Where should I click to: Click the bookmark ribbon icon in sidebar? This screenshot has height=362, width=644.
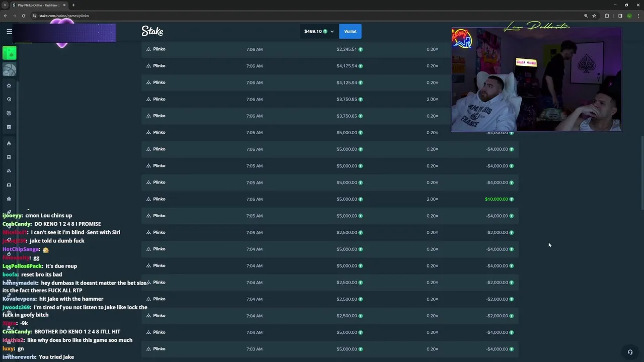(x=9, y=157)
